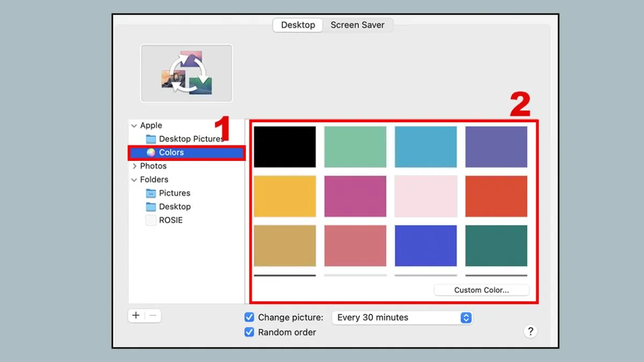Select the Desktop tab
Viewport: 644px width, 362px height.
298,25
